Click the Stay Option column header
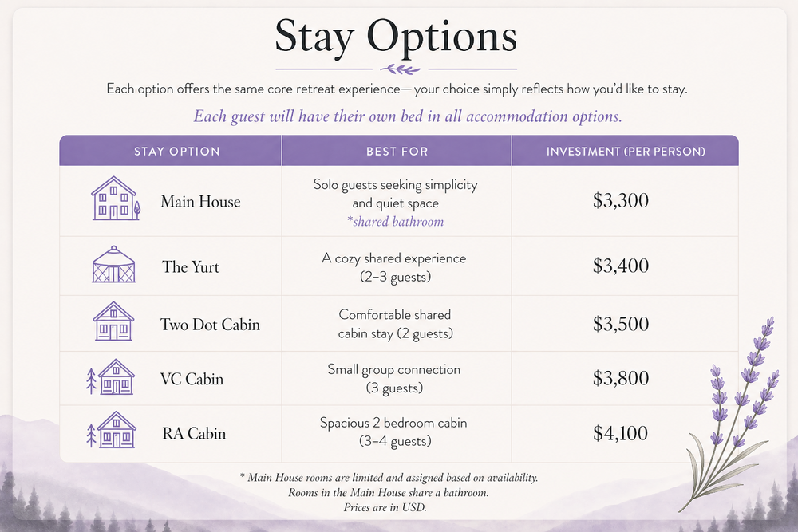Viewport: 798px width, 532px height. click(176, 151)
